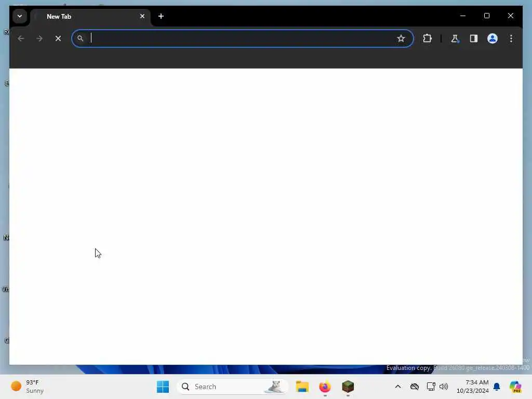Viewport: 532px width, 399px height.
Task: Close the Chrome window
Action: click(x=511, y=16)
